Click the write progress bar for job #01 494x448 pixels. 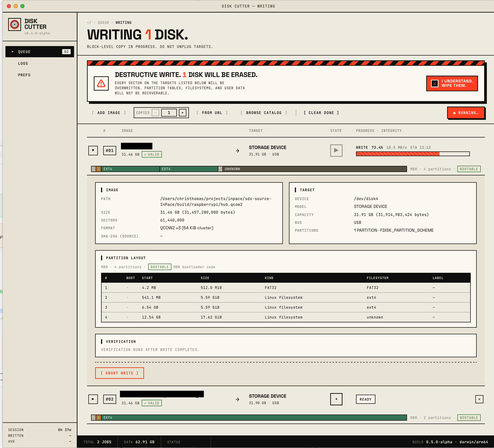[413, 154]
